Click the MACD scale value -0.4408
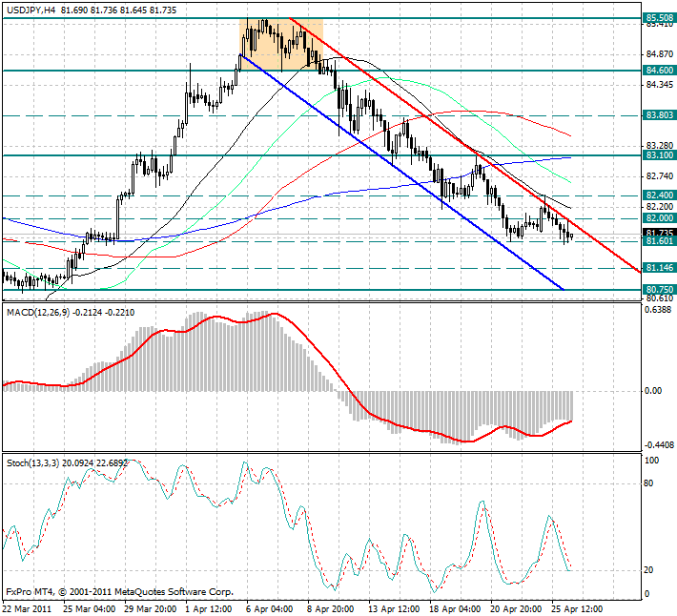677x616 pixels. pyautogui.click(x=658, y=445)
